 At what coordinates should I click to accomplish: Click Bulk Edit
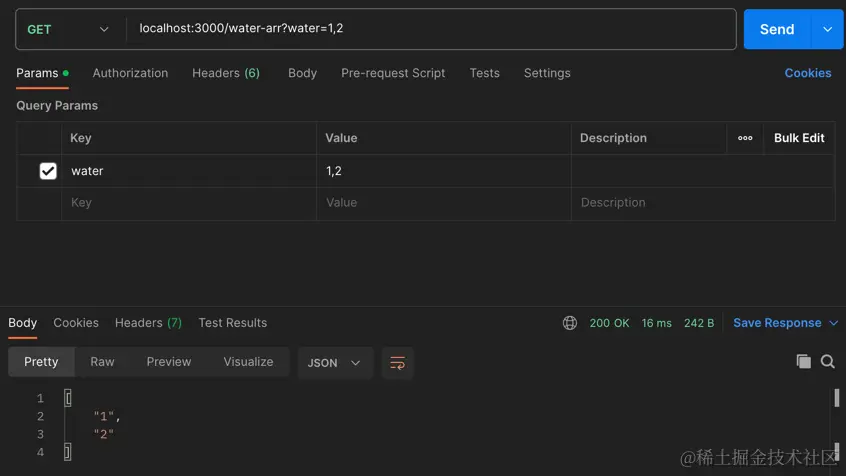(799, 138)
